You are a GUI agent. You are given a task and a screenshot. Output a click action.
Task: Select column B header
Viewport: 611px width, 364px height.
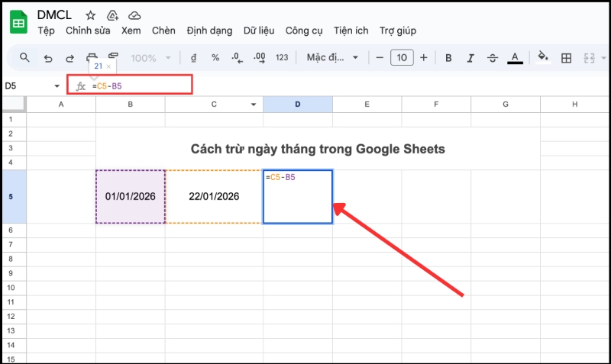coord(131,105)
